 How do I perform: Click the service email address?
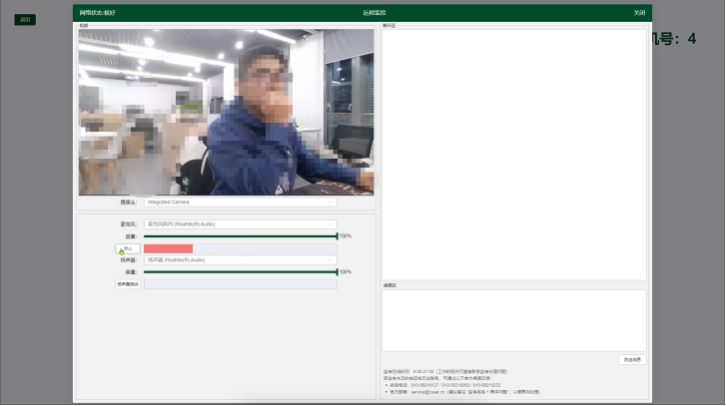426,392
